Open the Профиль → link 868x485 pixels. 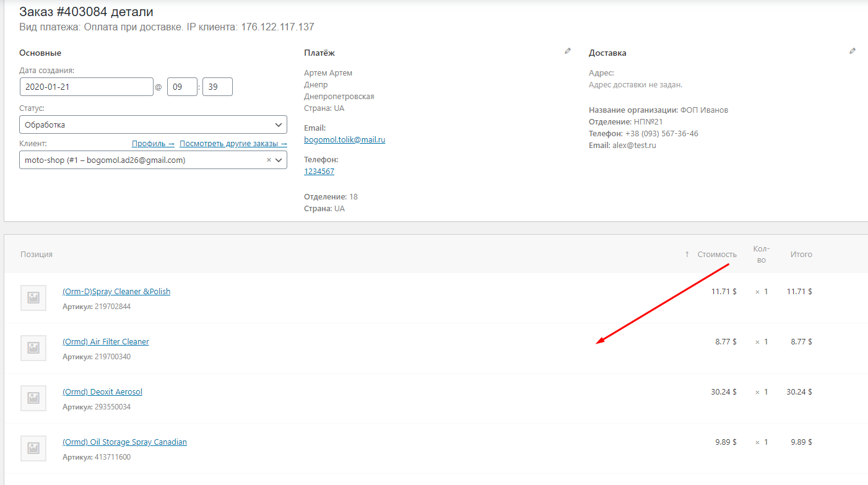(x=153, y=144)
